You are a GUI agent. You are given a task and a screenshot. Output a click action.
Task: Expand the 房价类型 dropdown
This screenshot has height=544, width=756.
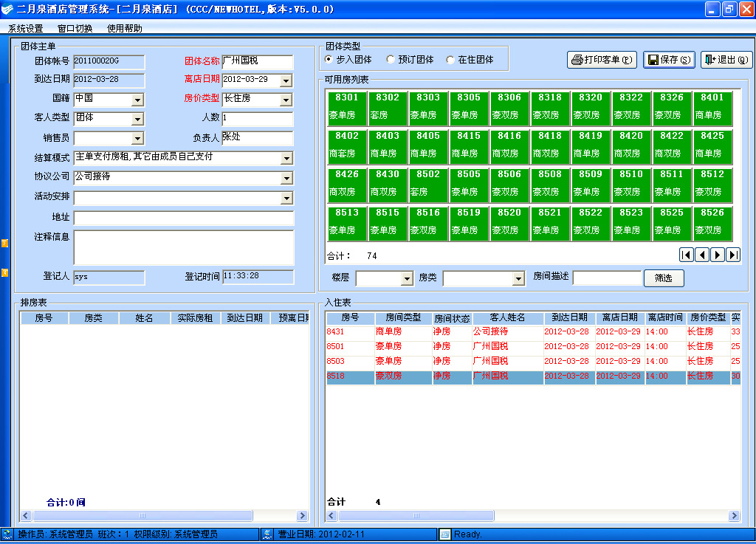point(286,100)
